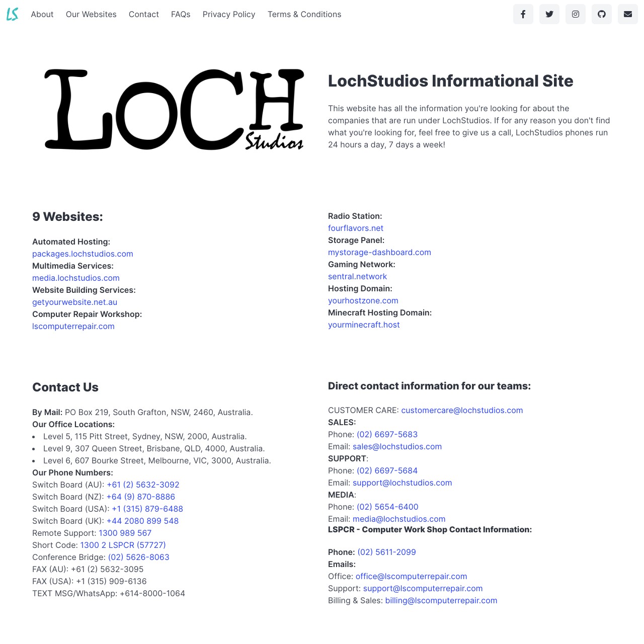This screenshot has height=644, width=644.
Task: Call Media phone (02) 5654-6400
Action: tap(387, 507)
